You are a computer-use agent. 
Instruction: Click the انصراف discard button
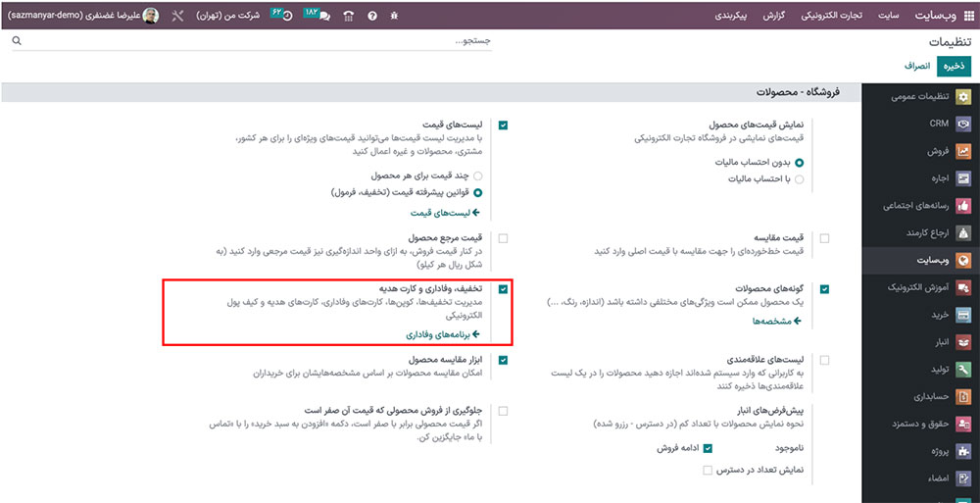[917, 66]
